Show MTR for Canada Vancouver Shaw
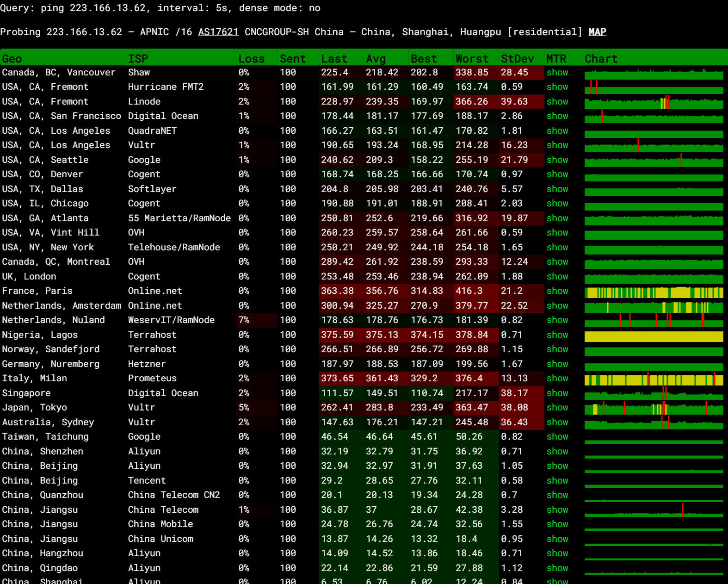The image size is (728, 584). pyautogui.click(x=557, y=73)
